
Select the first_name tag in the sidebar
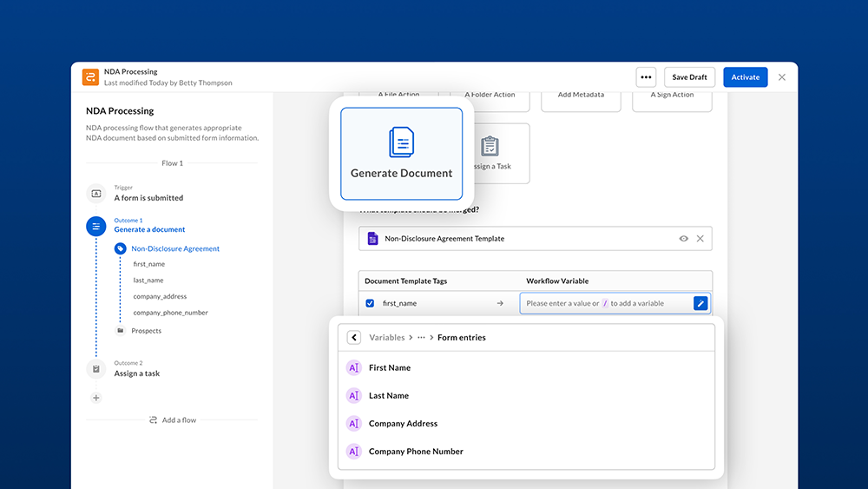149,264
